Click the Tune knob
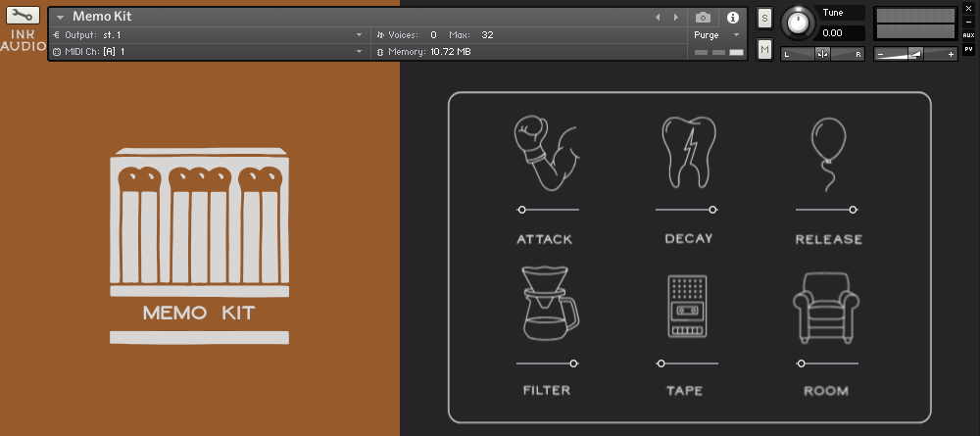980x436 pixels. [800, 22]
